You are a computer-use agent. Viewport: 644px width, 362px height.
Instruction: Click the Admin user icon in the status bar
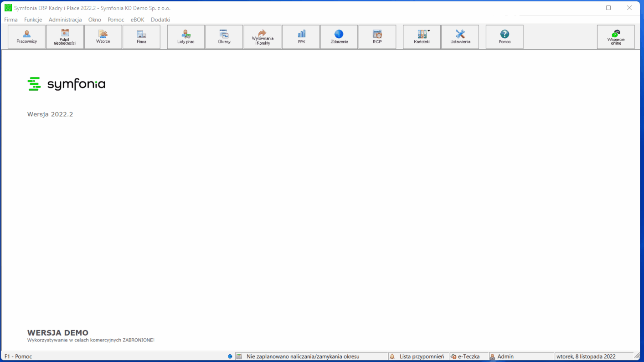[x=492, y=357]
